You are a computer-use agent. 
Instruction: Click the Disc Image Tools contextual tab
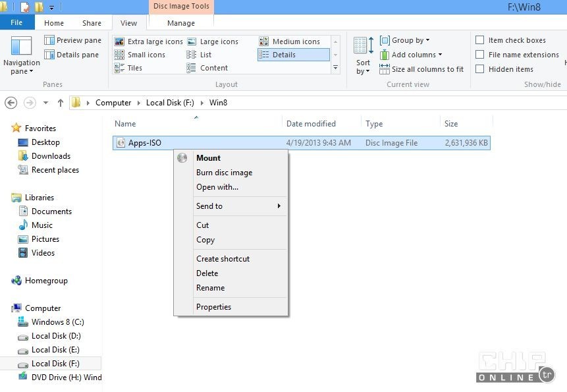(181, 7)
